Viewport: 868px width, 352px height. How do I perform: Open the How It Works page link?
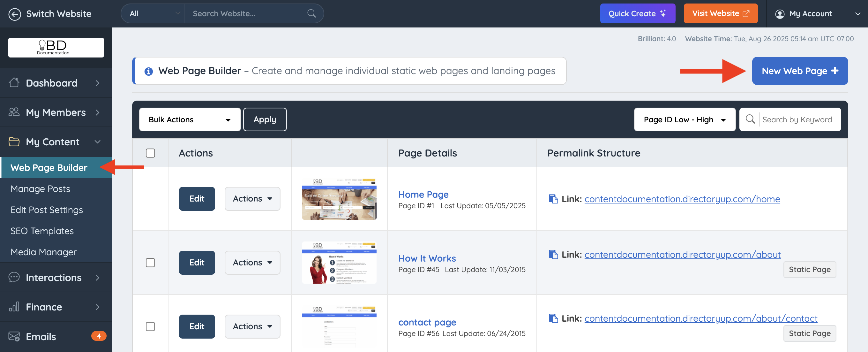pos(427,258)
